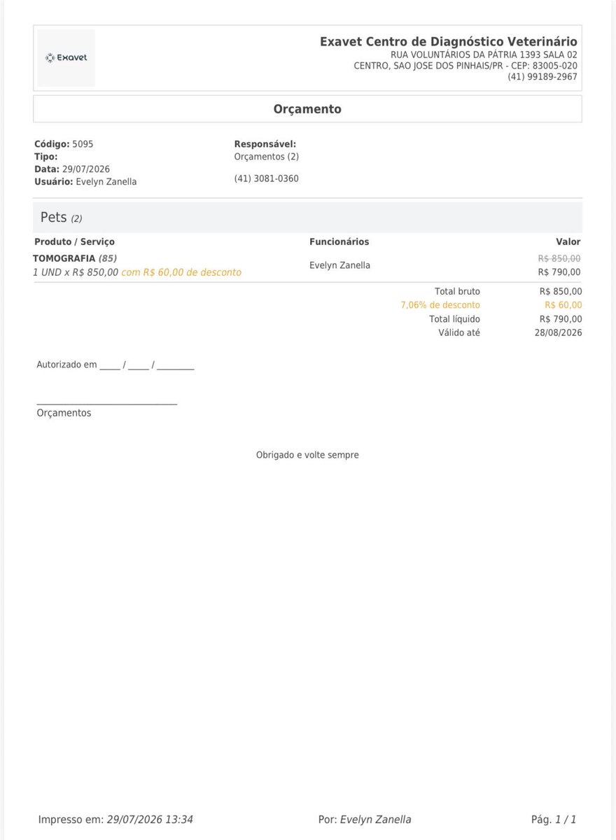Click the 'Orçamento' document title
Image resolution: width=616 pixels, height=840 pixels.
(x=307, y=109)
